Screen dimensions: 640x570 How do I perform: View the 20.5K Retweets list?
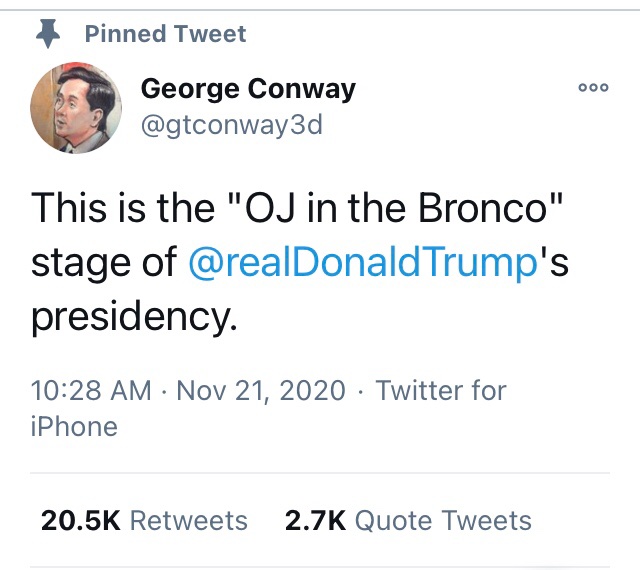click(144, 521)
